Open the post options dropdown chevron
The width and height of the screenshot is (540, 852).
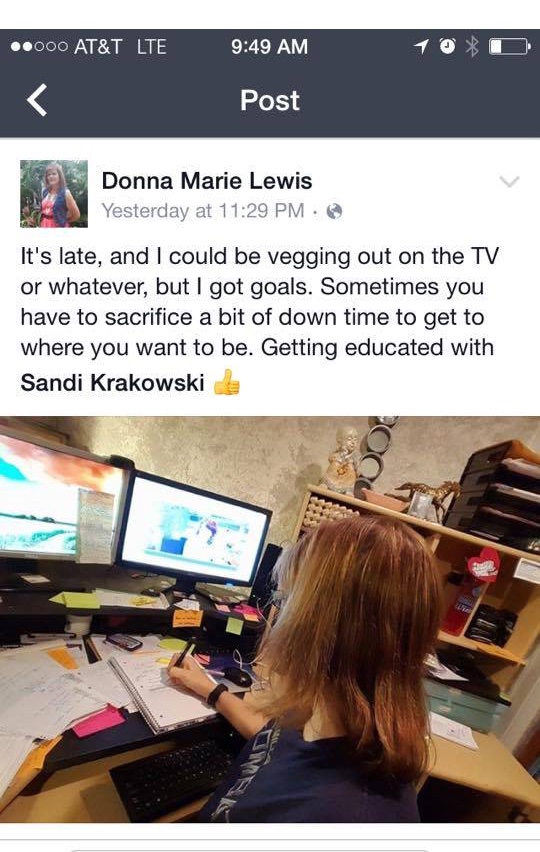(x=509, y=181)
